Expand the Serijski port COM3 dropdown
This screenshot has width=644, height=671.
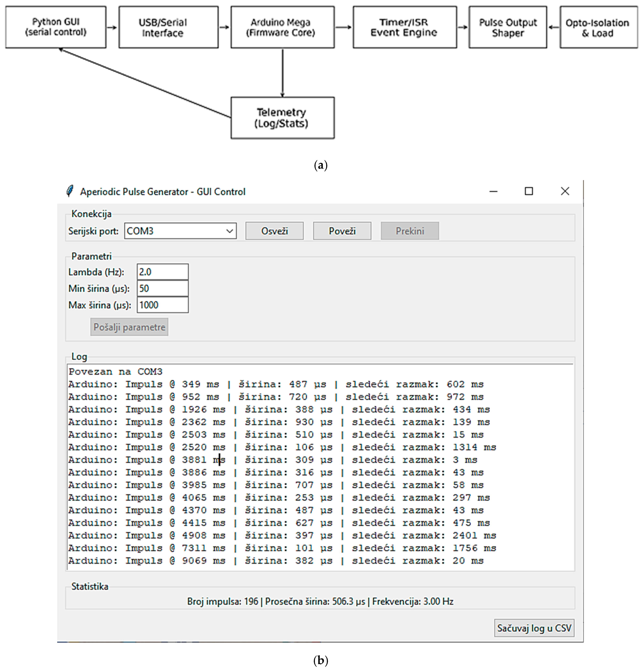pos(230,231)
